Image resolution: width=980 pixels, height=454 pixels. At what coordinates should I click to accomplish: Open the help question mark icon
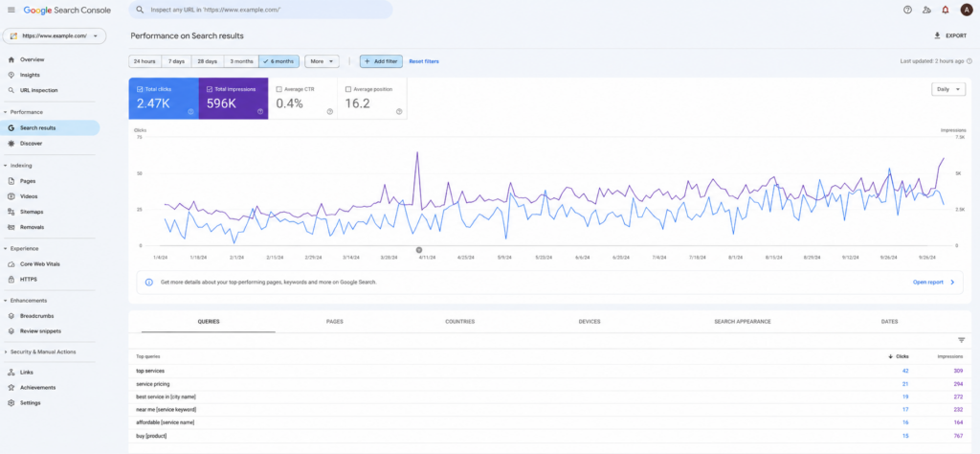pyautogui.click(x=907, y=10)
